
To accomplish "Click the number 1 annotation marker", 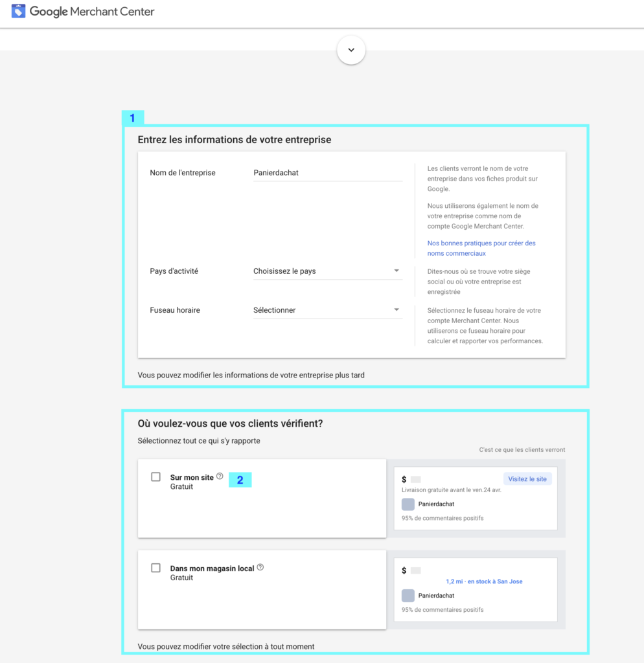I will [x=133, y=118].
